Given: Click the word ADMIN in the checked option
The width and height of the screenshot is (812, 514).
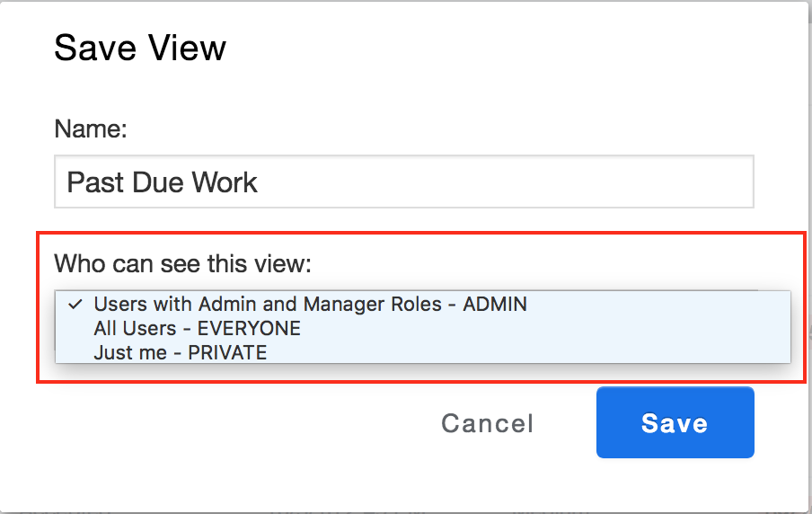Looking at the screenshot, I should [495, 304].
